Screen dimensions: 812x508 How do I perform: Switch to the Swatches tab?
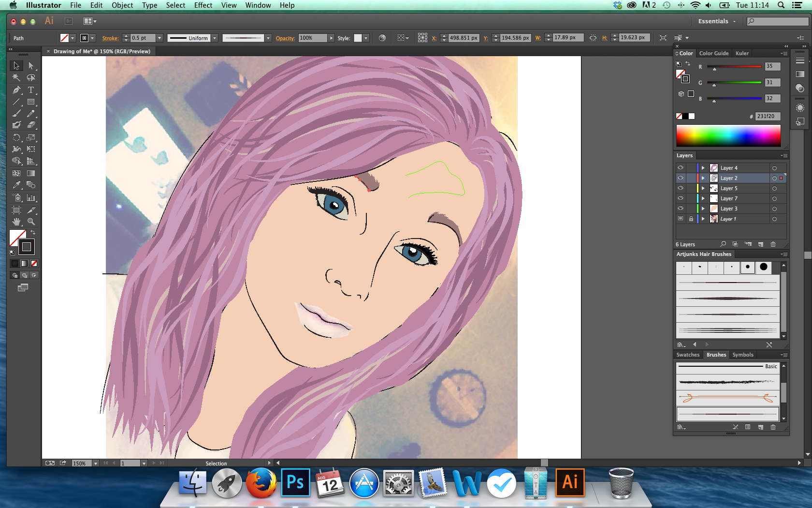[x=688, y=355]
